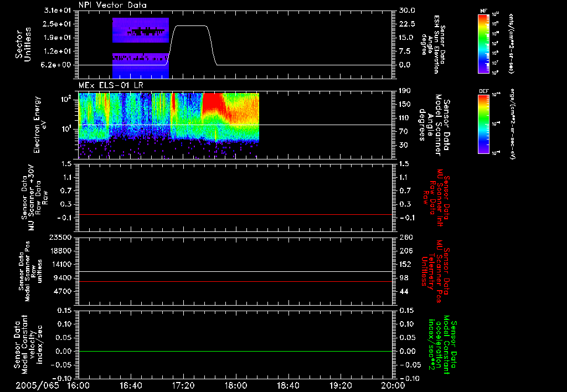
Task: Click the '2005/065' date label
Action: point(37,385)
